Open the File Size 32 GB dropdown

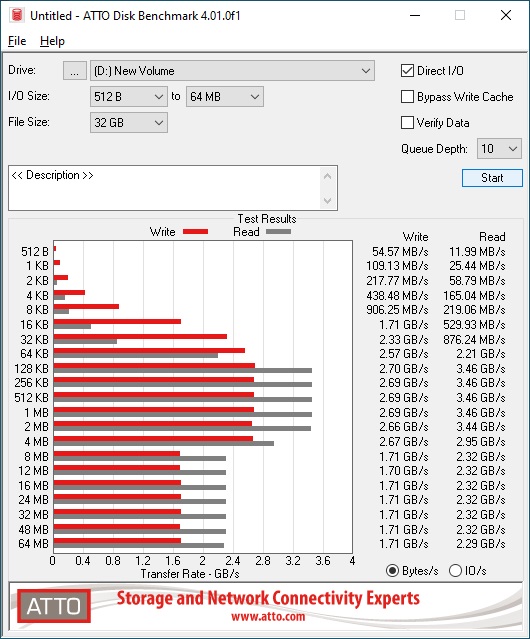coord(129,123)
